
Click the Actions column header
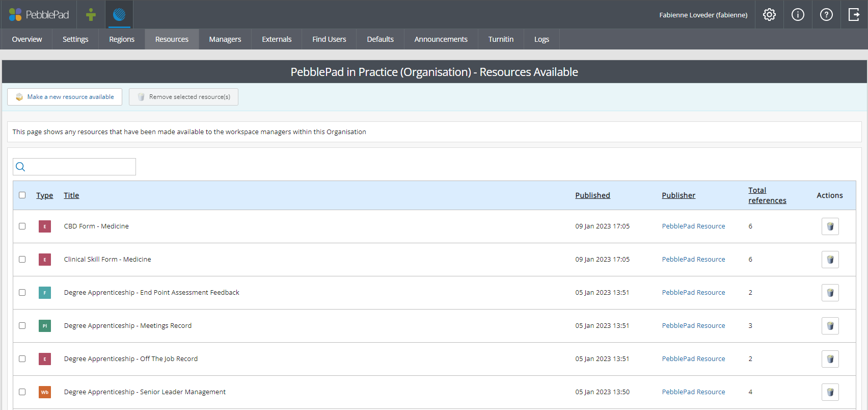[x=829, y=195]
